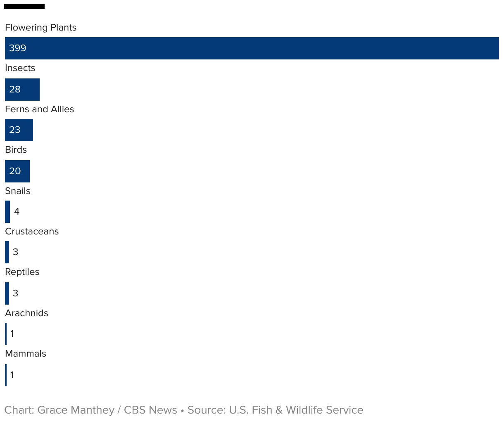Click the Snails bar
Viewport: 504px width, 421px height.
tap(7, 212)
